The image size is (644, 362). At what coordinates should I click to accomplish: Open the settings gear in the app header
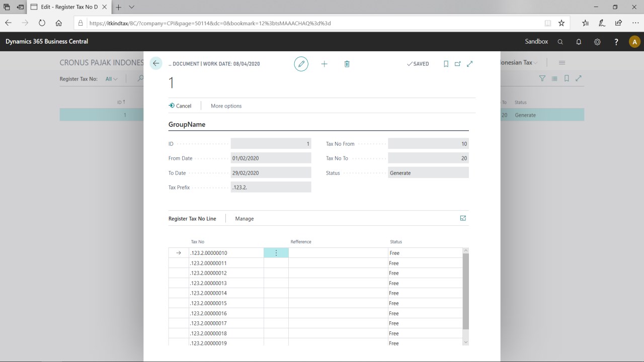[x=597, y=42]
